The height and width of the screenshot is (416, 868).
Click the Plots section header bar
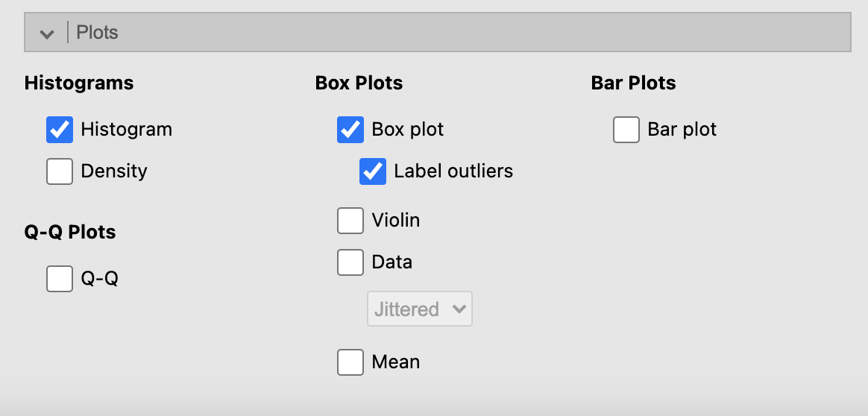(x=447, y=33)
